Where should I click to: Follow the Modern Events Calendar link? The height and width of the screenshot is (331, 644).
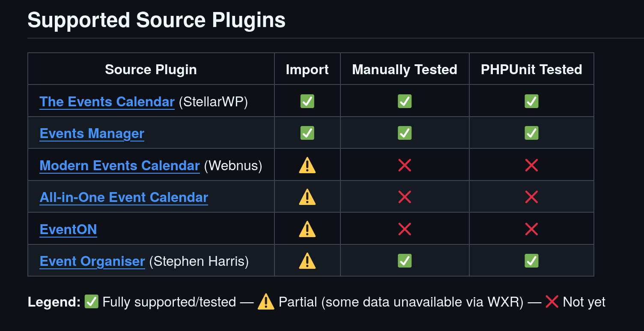click(x=119, y=165)
